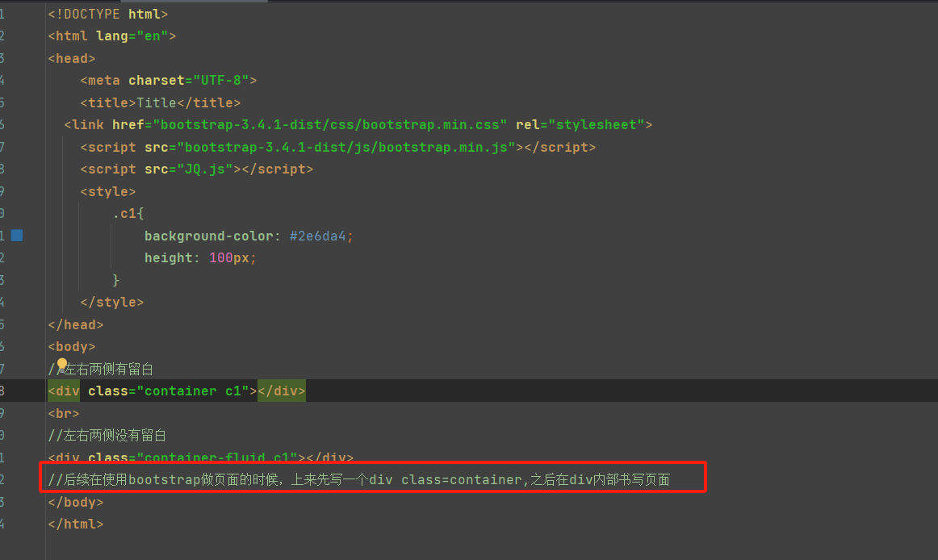Click the 'container-fluid c1' div line

pos(201,457)
